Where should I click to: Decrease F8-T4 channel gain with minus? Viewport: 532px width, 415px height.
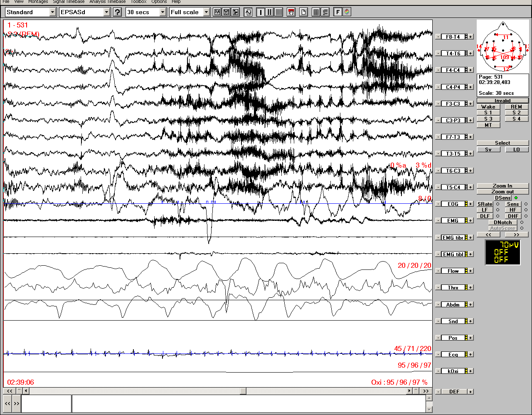pos(438,37)
